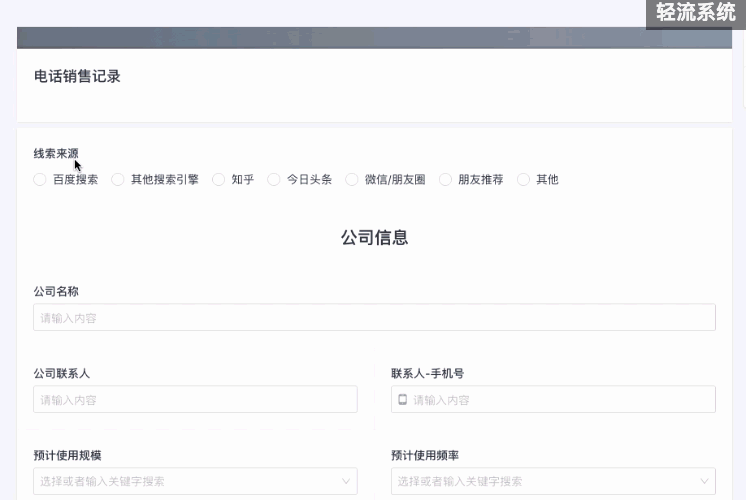Select the 百度搜索 radio option
The height and width of the screenshot is (500, 746).
[40, 180]
